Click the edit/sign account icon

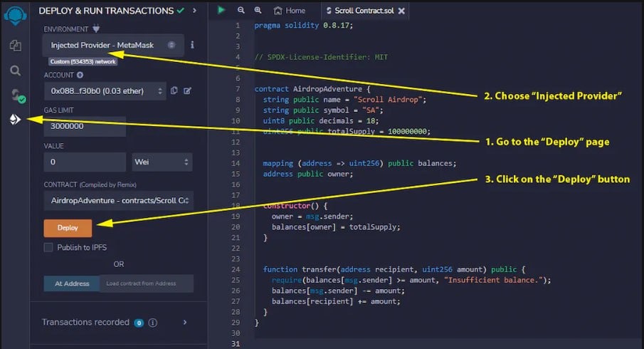[x=188, y=90]
